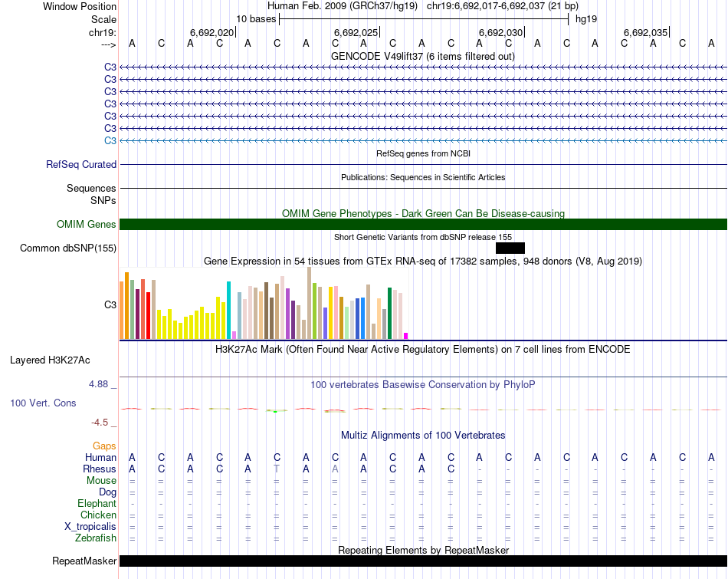
Task: Click the 'Sequences' track label
Action: 91,188
